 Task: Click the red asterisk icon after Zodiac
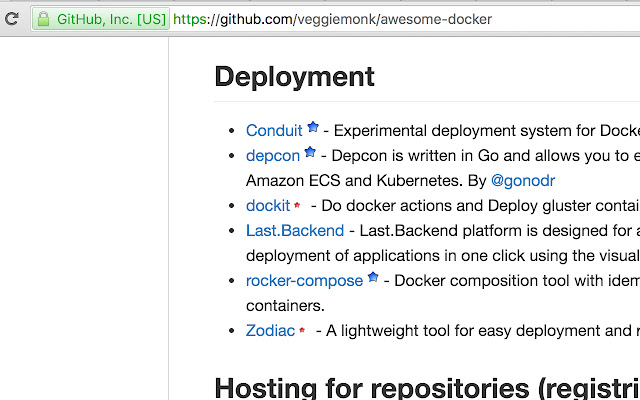302,331
